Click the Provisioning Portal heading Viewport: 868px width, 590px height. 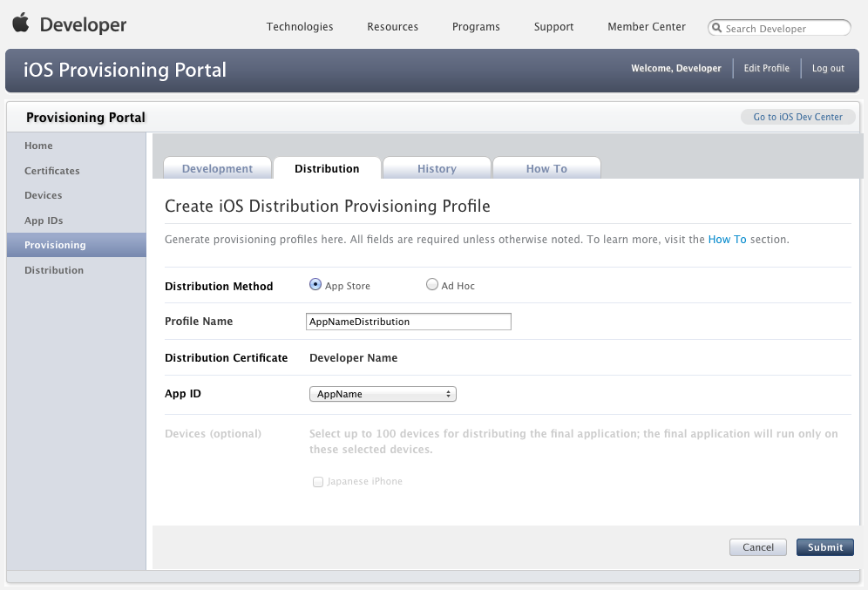[85, 118]
